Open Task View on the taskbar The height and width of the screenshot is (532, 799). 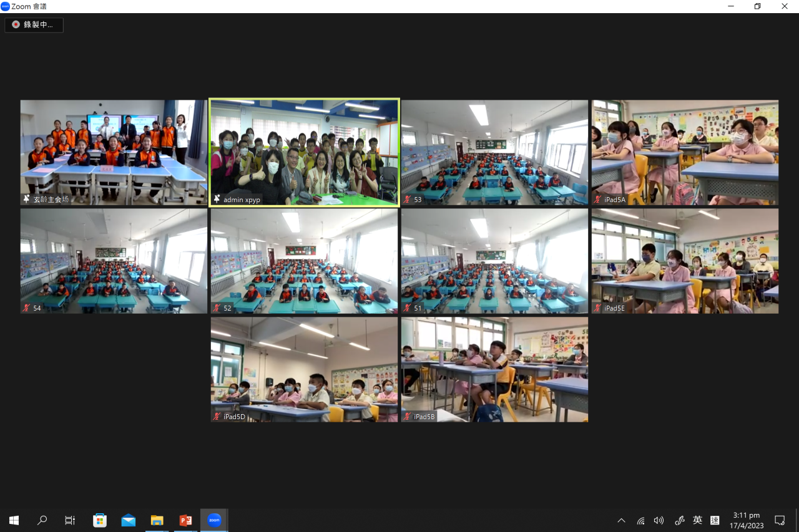[x=70, y=520]
